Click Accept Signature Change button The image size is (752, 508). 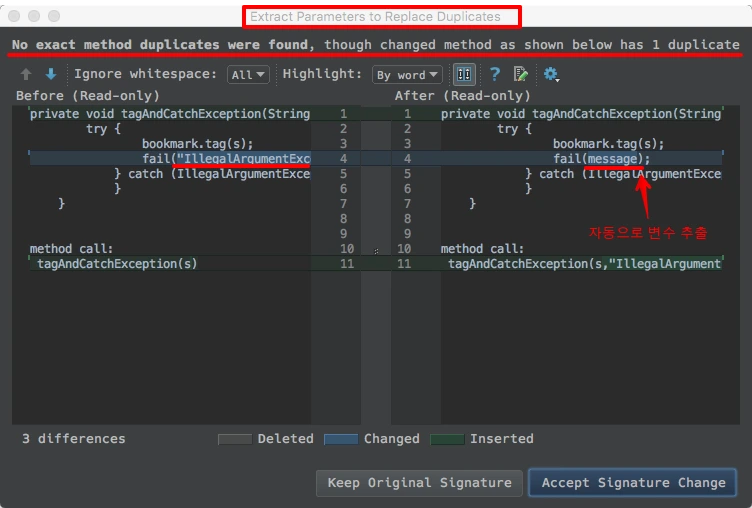point(633,483)
